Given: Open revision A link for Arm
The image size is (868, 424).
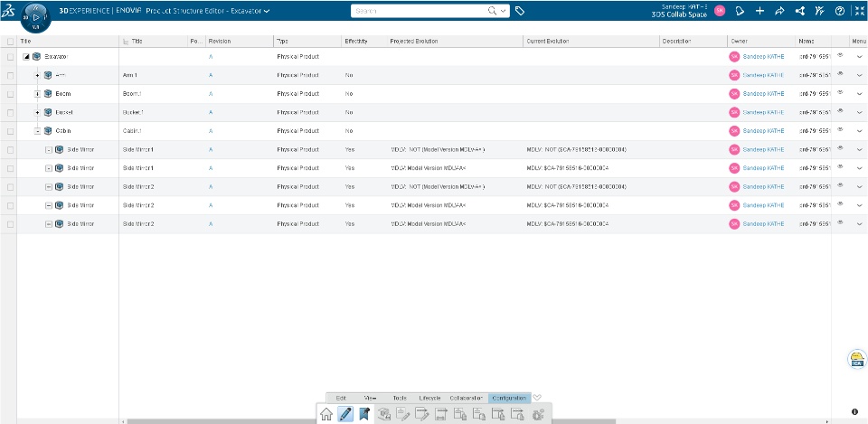Looking at the screenshot, I should click(x=211, y=75).
